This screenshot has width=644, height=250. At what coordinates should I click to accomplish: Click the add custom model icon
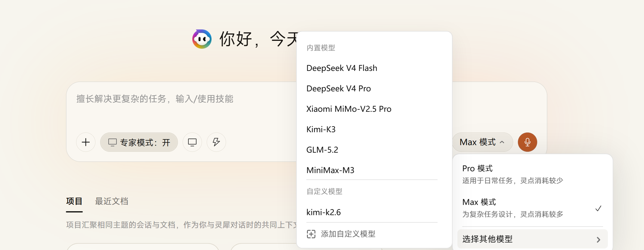click(x=311, y=234)
